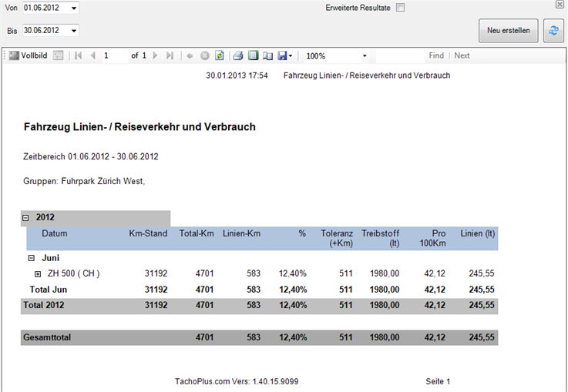
Task: Jump to the last report page
Action: (170, 55)
